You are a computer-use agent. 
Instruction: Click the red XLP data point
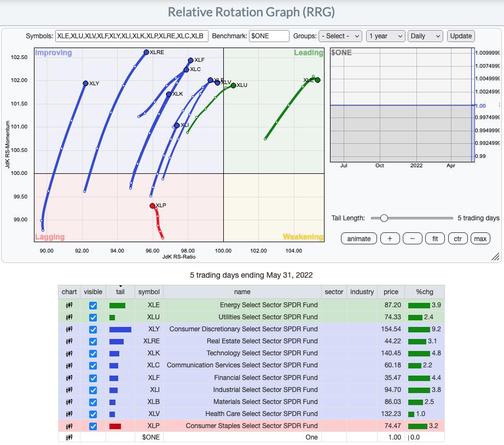pyautogui.click(x=152, y=206)
